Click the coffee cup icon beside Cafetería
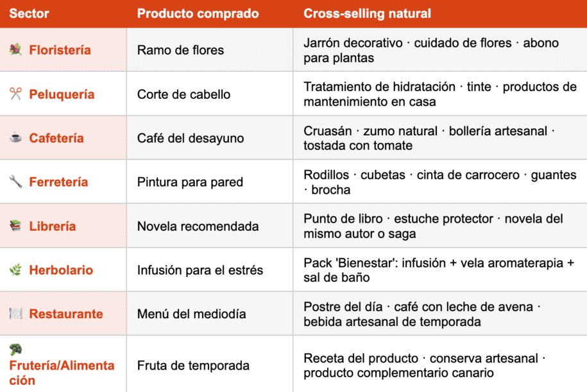 pyautogui.click(x=15, y=137)
